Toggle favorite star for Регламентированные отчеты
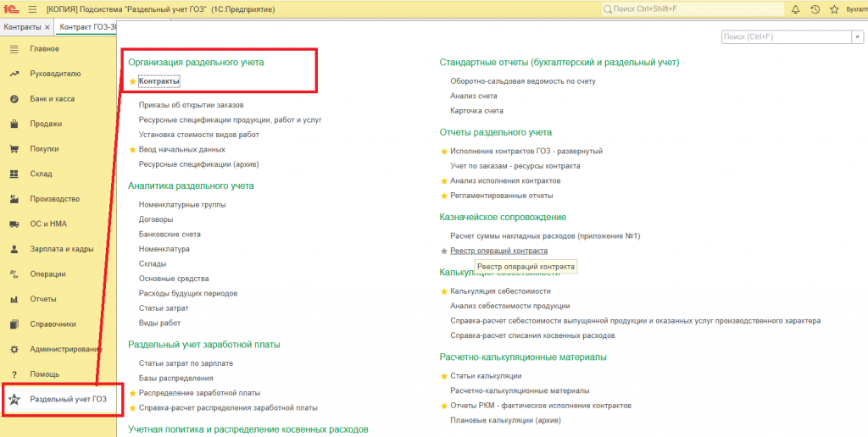 click(443, 196)
